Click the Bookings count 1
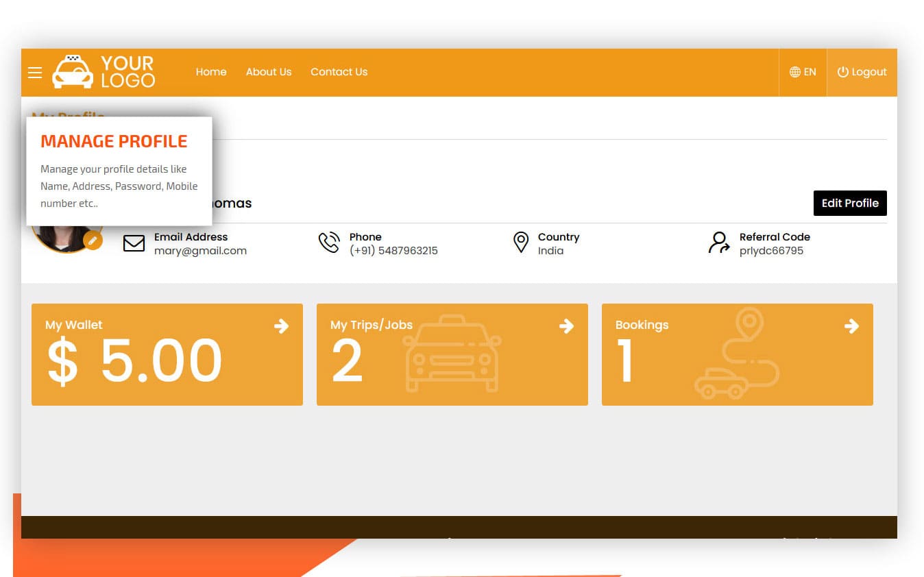The width and height of the screenshot is (924, 577). click(625, 361)
